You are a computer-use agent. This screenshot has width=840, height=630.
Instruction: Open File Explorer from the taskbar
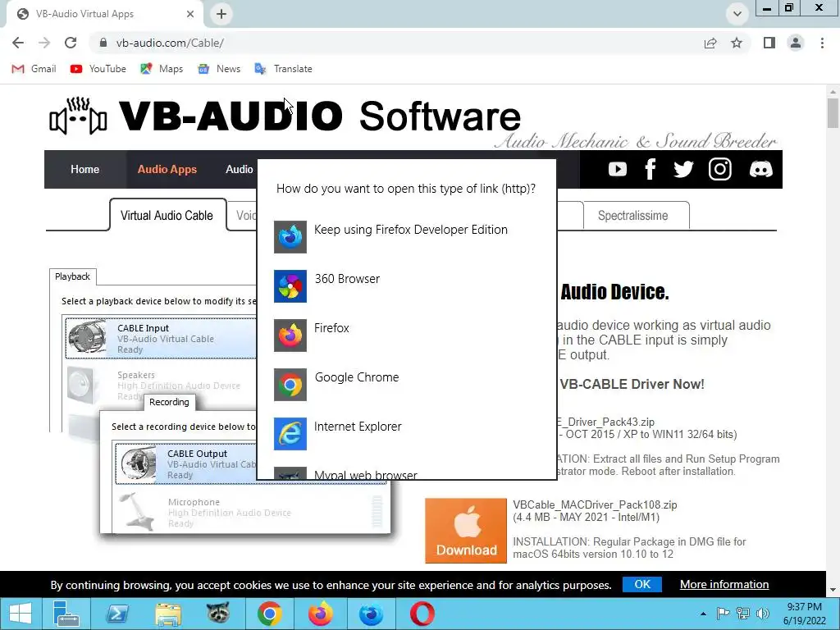pos(167,614)
